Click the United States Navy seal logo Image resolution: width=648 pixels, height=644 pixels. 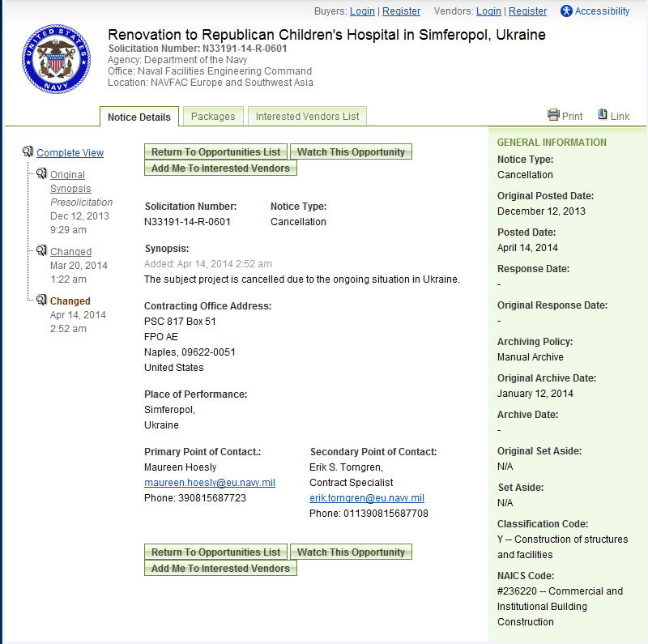pyautogui.click(x=57, y=58)
